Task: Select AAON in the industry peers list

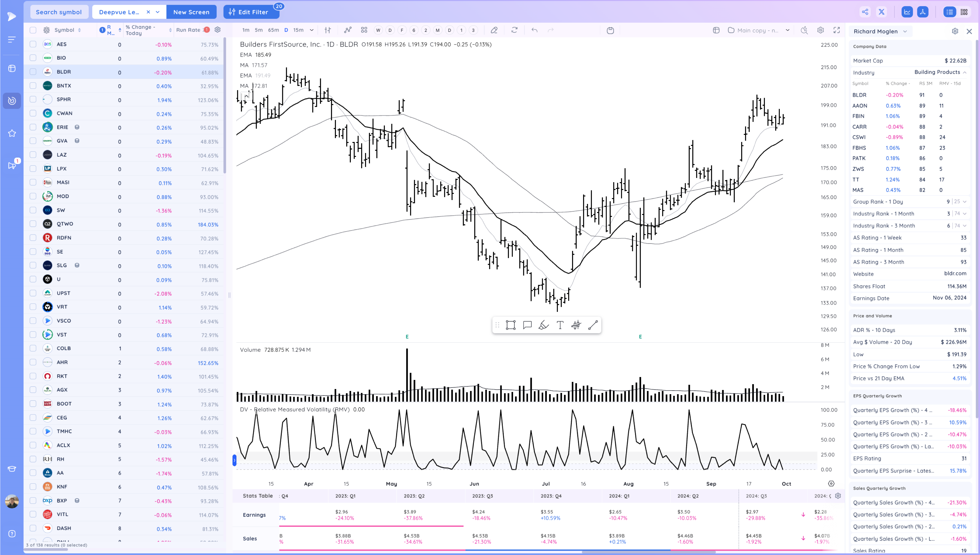Action: (860, 106)
